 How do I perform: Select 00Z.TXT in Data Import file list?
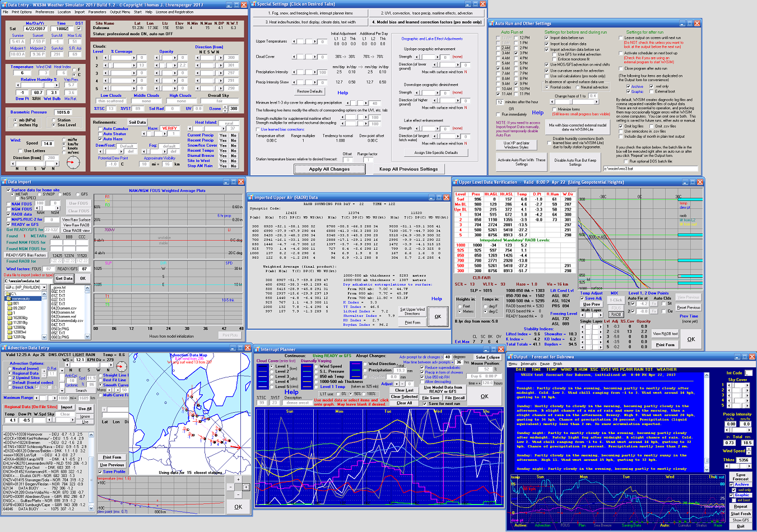coord(58,292)
